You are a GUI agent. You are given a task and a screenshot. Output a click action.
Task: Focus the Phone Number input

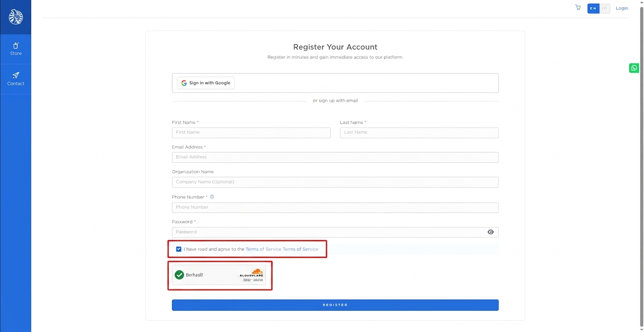coord(335,207)
